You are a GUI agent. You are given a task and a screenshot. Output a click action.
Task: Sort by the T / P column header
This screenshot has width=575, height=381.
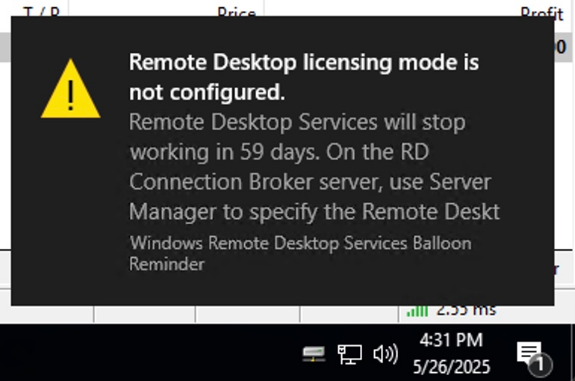[41, 12]
